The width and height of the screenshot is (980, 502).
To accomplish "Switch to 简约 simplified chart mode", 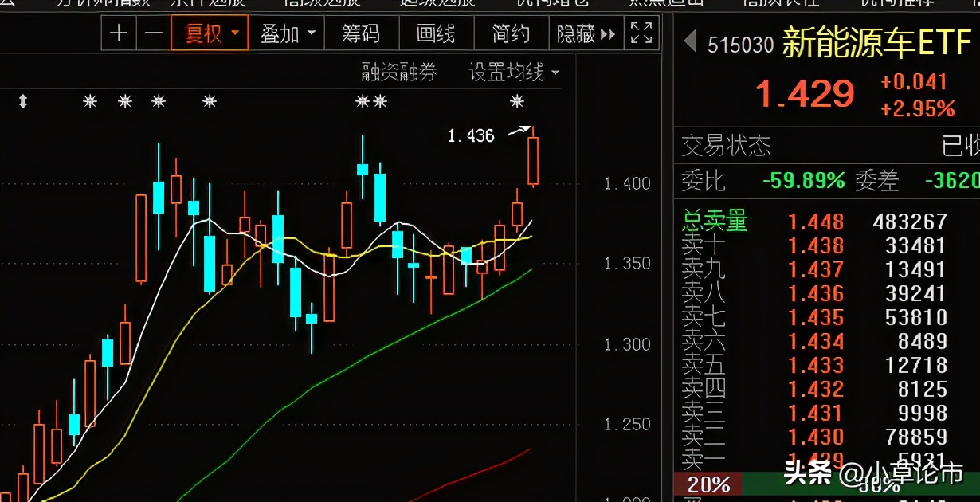I will coord(511,33).
